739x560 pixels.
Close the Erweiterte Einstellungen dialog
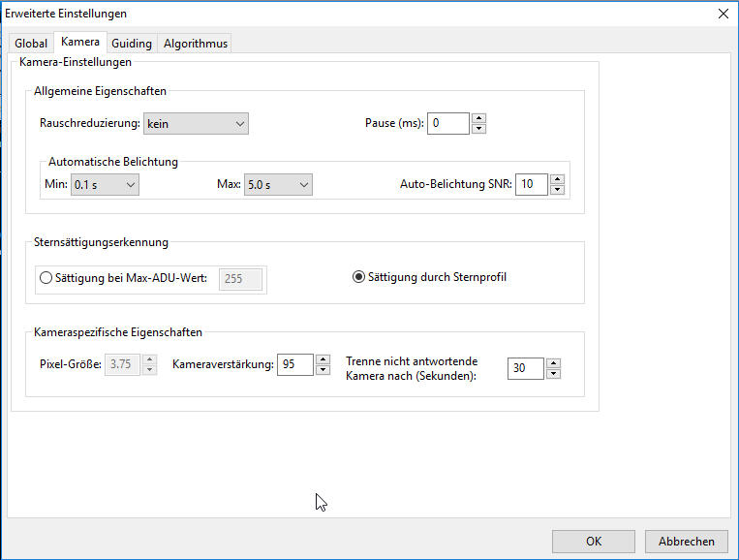(723, 14)
